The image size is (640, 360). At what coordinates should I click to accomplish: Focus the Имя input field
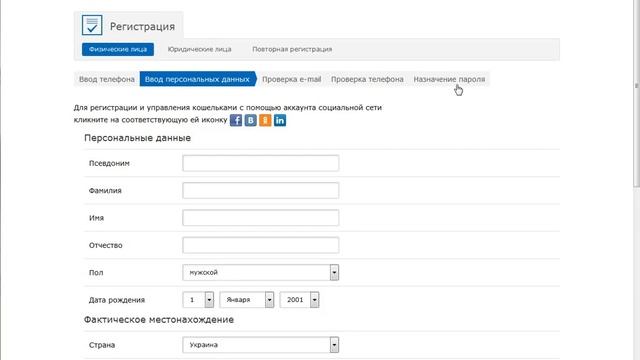tap(261, 218)
